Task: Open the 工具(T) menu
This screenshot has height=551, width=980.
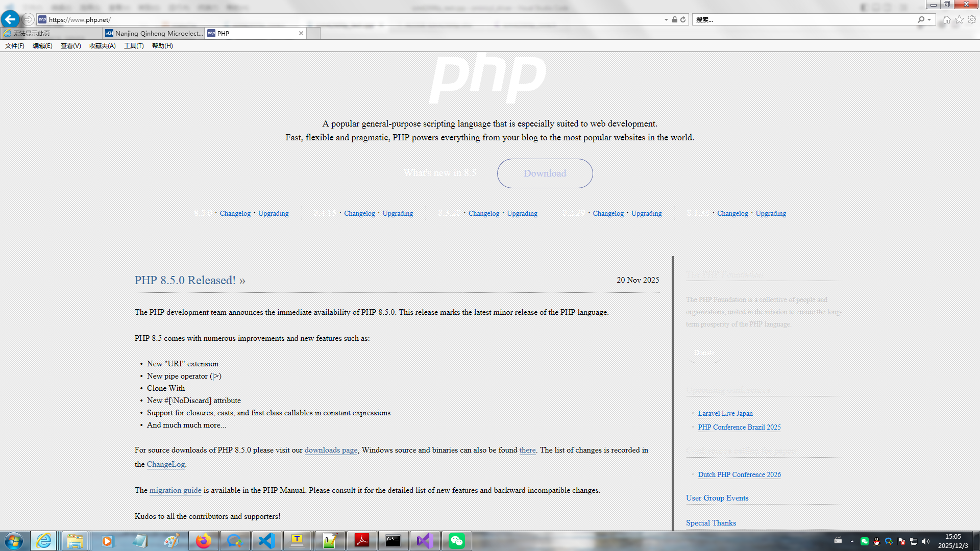Action: [133, 45]
